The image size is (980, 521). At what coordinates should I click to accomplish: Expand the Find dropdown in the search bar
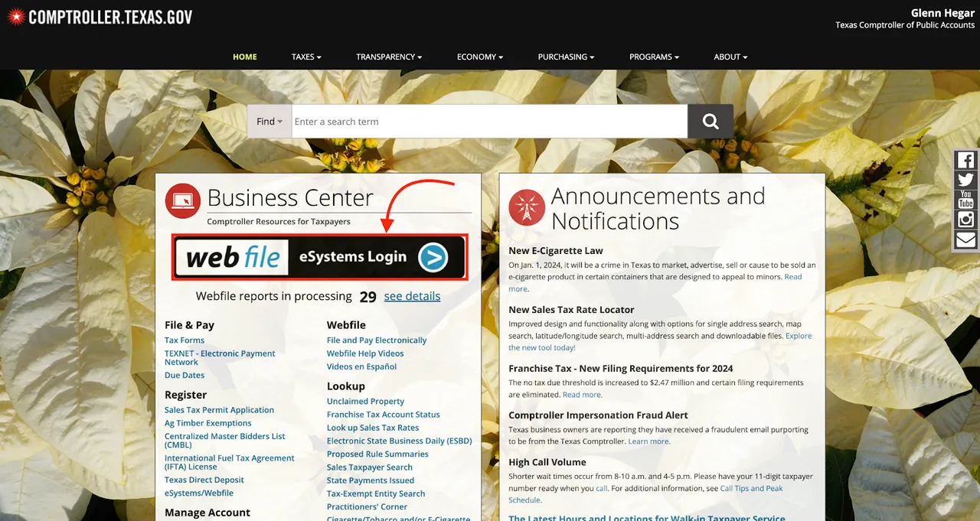click(269, 122)
